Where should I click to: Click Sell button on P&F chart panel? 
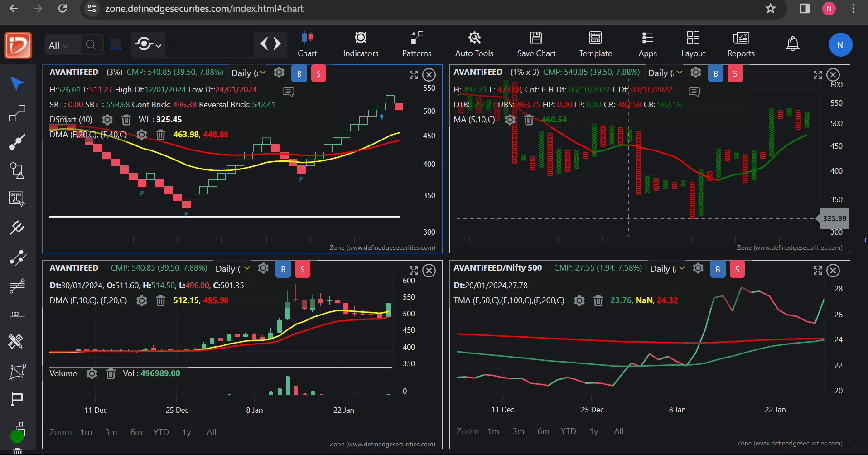735,73
